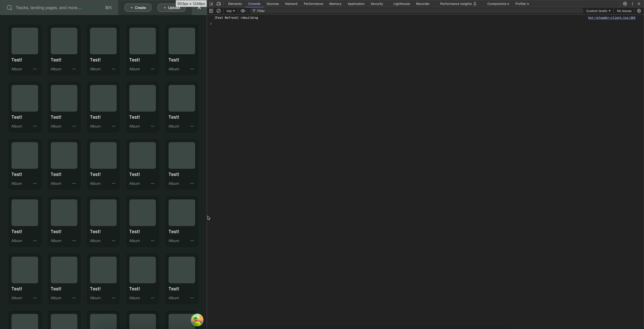The height and width of the screenshot is (329, 644).
Task: Open three-dot menu on first album card
Action: [x=35, y=69]
